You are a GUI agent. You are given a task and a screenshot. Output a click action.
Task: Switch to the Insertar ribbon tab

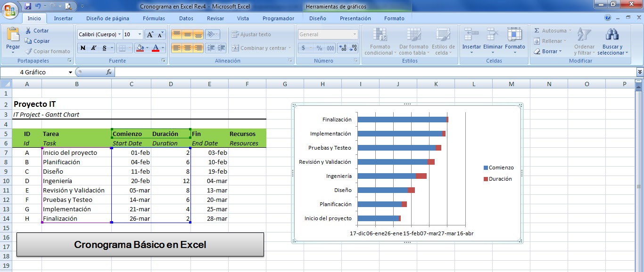point(64,18)
